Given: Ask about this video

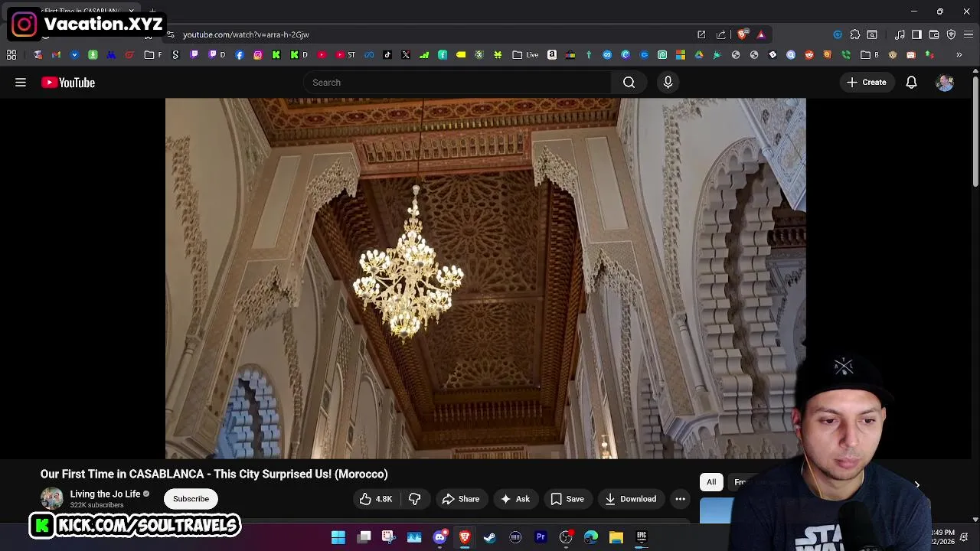Looking at the screenshot, I should click(514, 499).
